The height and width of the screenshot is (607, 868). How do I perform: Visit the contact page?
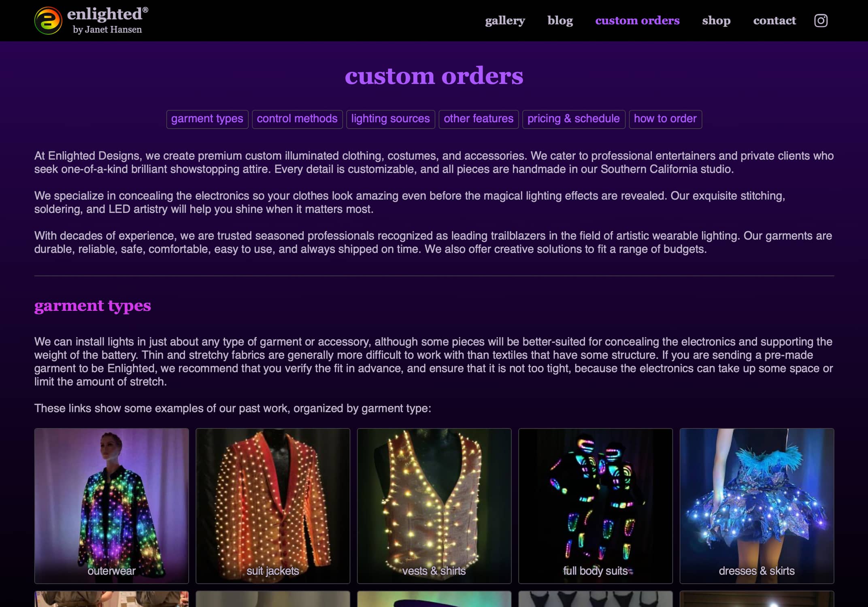click(774, 21)
